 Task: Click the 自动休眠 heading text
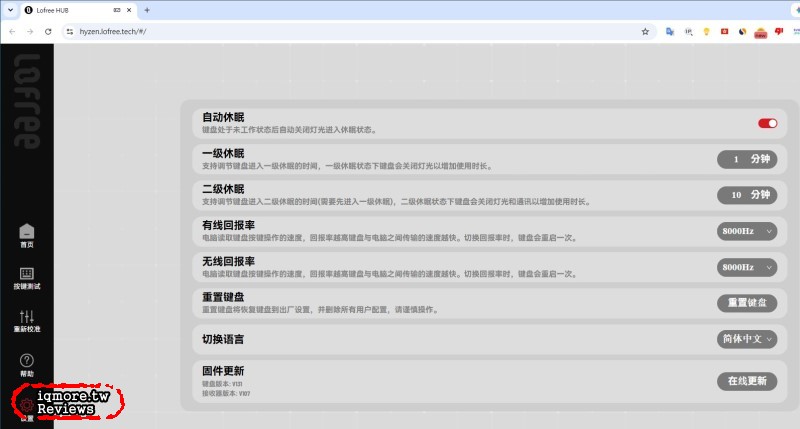[223, 117]
